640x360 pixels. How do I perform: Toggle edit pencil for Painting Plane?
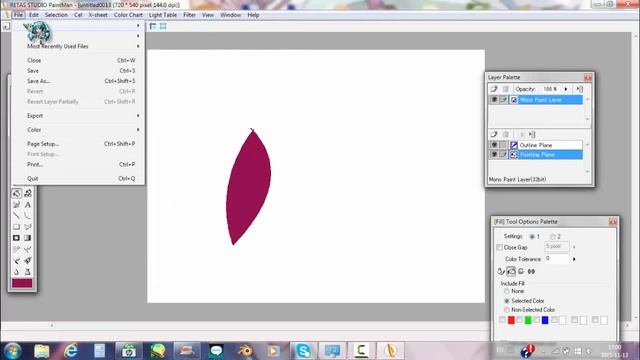[x=504, y=155]
